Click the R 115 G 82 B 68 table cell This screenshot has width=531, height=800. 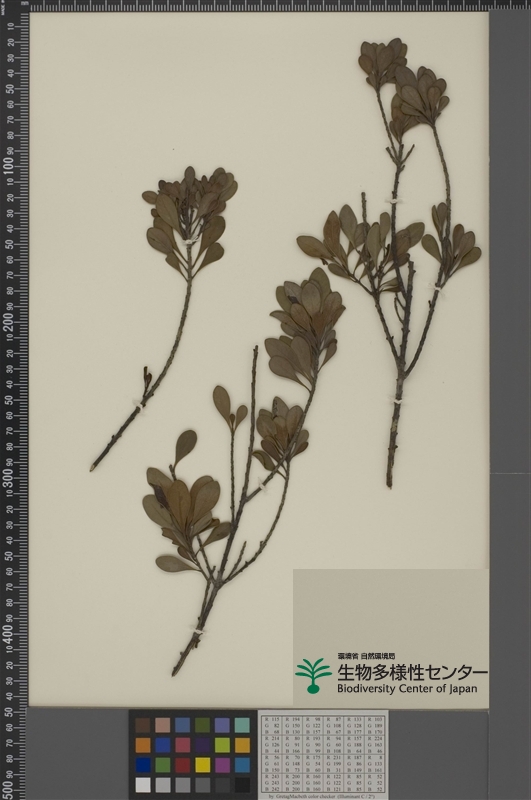(x=273, y=726)
